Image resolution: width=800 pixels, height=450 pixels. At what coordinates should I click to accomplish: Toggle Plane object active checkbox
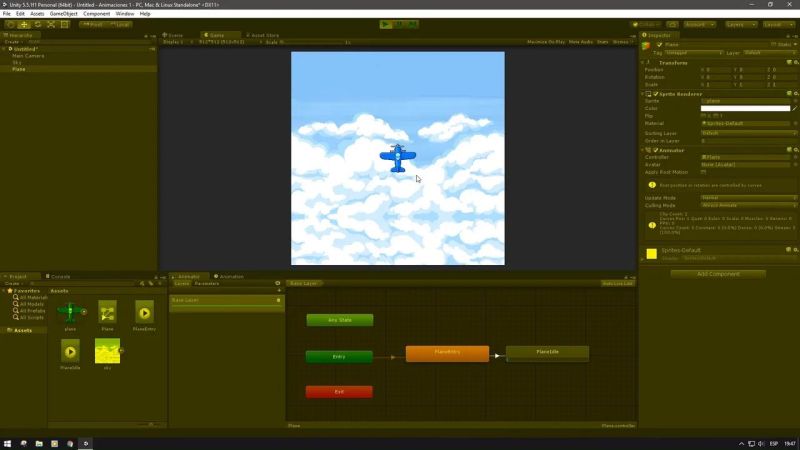660,45
